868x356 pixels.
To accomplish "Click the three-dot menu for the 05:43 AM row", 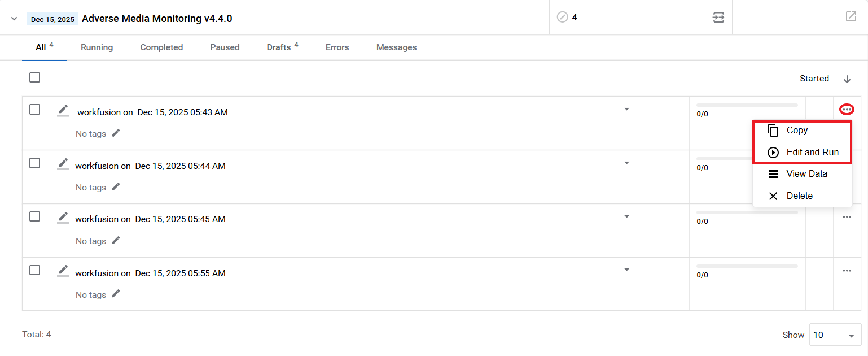I will click(847, 109).
